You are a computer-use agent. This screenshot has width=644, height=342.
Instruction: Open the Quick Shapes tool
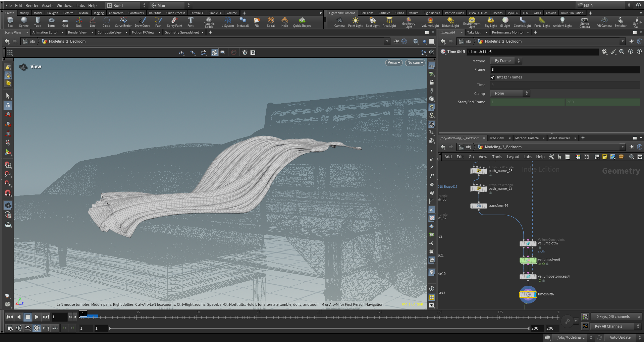coord(302,22)
